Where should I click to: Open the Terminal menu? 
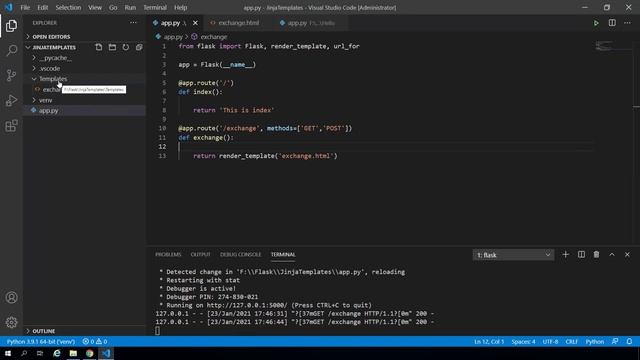[x=155, y=7]
